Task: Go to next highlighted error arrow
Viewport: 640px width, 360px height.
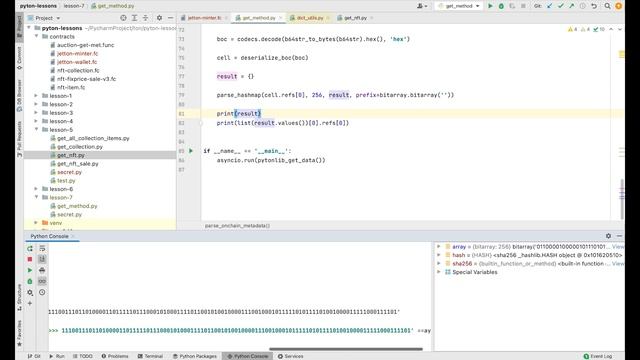Action: [x=620, y=29]
